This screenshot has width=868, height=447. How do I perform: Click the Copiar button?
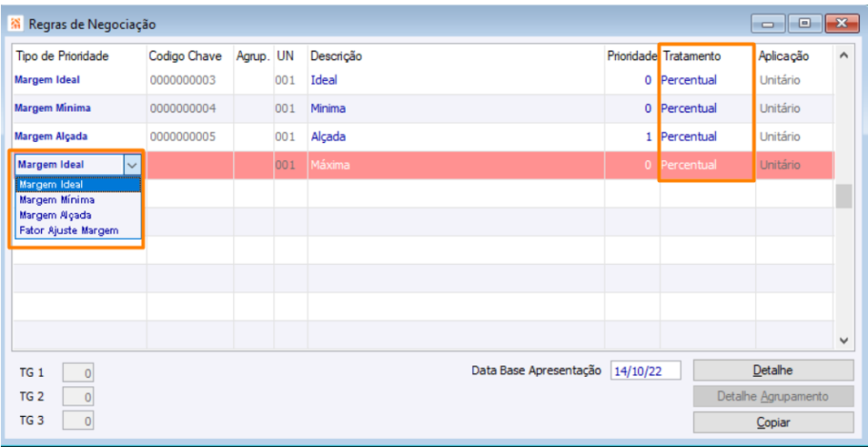(773, 422)
